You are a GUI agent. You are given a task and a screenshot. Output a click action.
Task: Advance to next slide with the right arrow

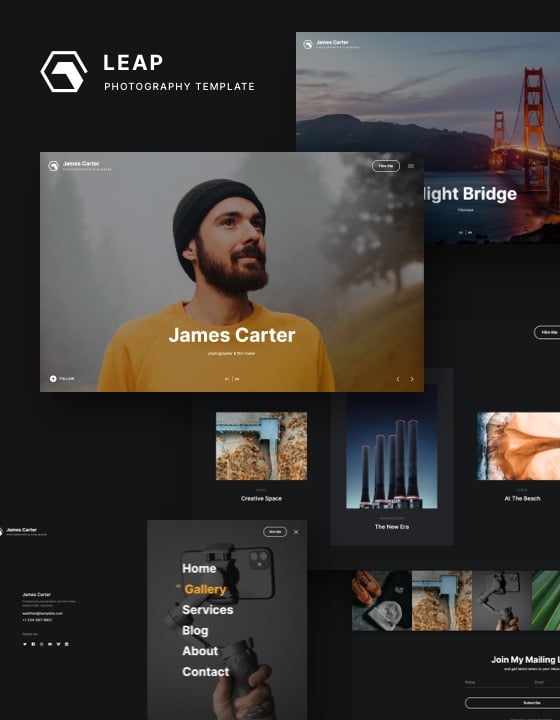[x=412, y=379]
